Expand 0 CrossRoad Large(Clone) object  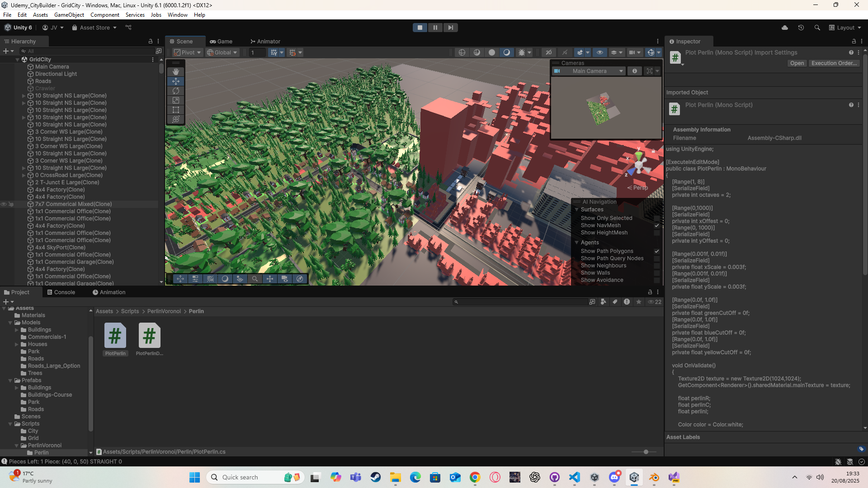pos(24,175)
